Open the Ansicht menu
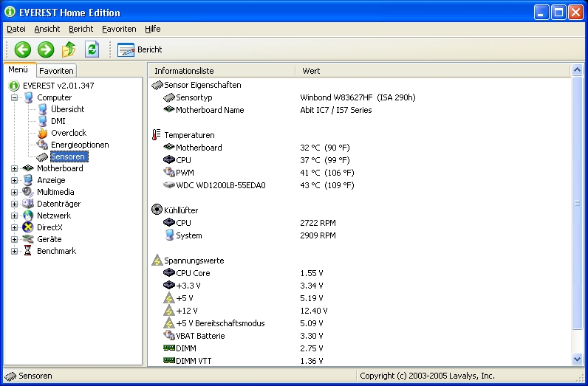 click(x=47, y=29)
